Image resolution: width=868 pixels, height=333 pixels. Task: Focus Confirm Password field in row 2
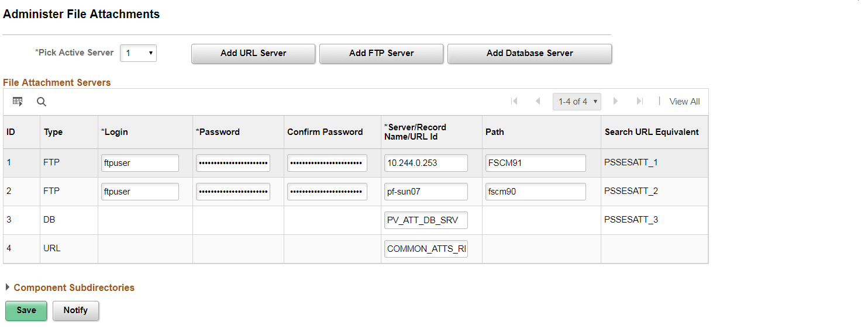click(x=327, y=192)
